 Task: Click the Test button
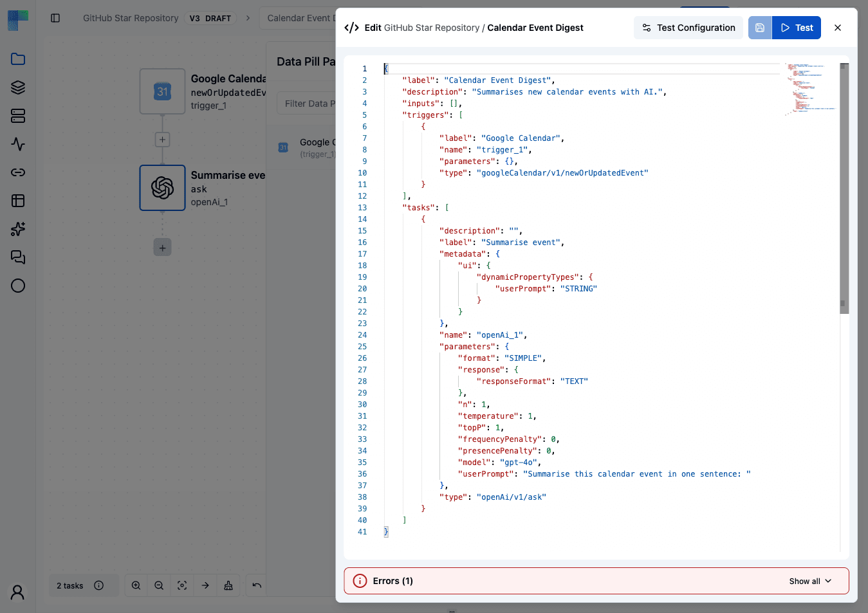tap(797, 28)
